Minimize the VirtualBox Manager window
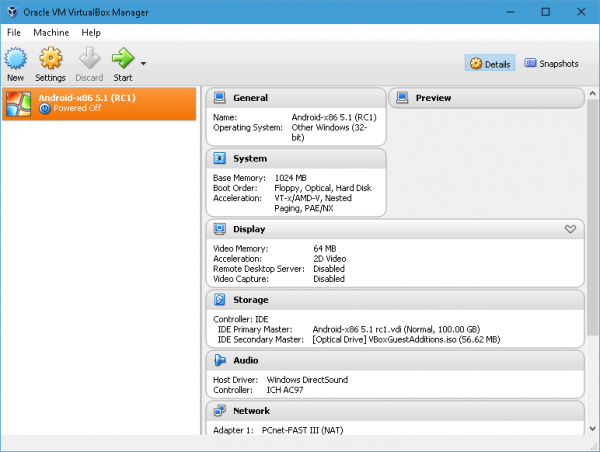 (510, 12)
